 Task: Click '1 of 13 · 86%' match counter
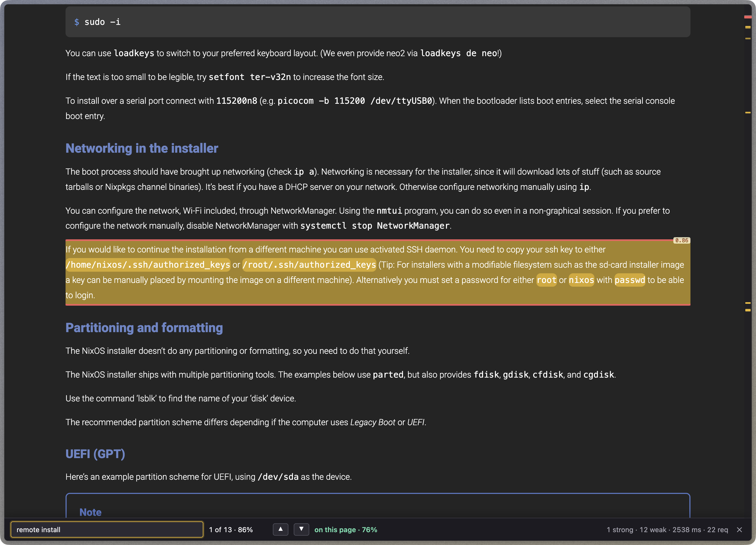tap(231, 530)
